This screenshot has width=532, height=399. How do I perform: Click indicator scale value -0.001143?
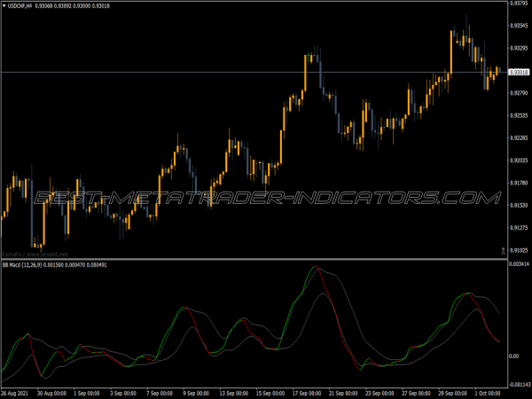pos(520,385)
